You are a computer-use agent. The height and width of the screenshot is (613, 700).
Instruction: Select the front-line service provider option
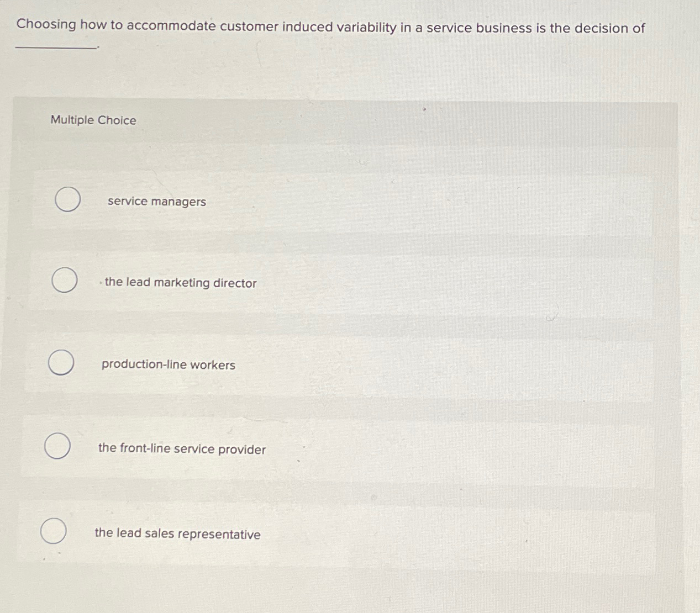57,447
